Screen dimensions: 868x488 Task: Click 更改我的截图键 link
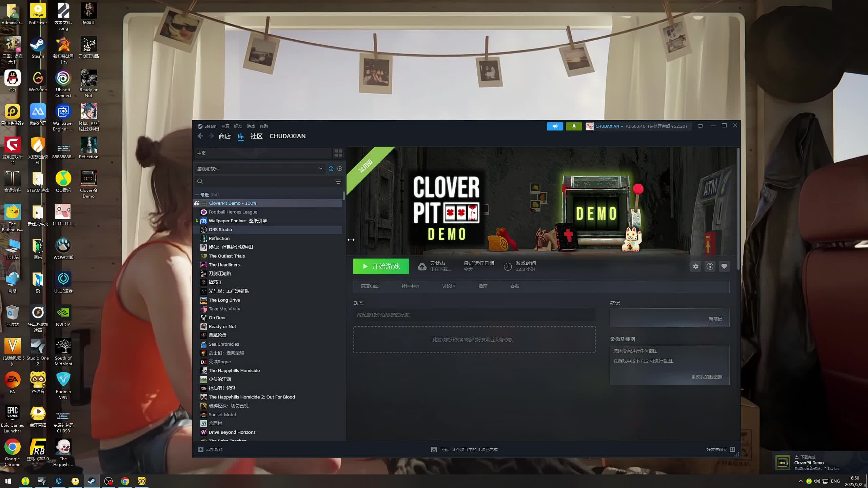(707, 377)
